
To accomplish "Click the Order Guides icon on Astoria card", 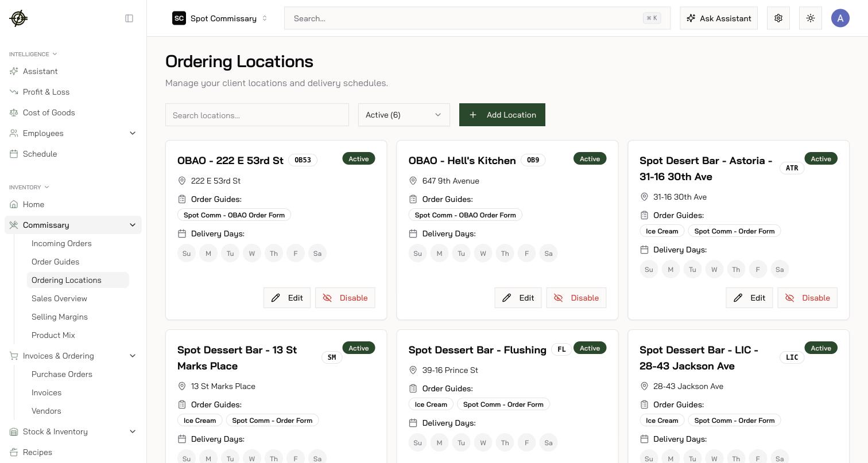I will click(644, 215).
